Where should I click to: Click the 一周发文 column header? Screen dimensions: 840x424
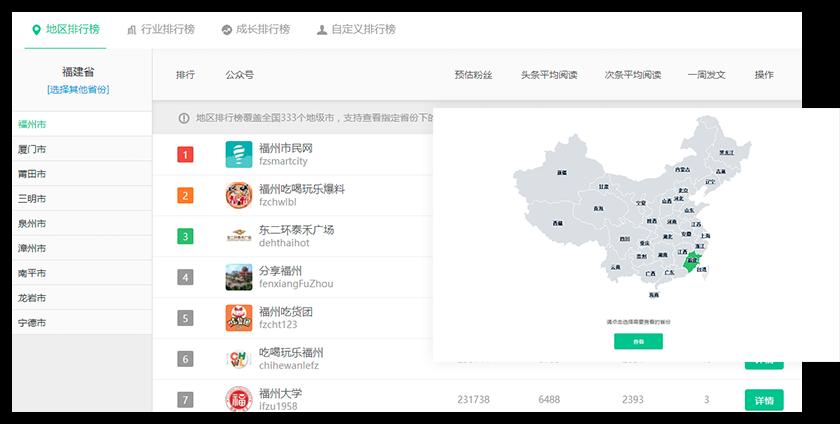pyautogui.click(x=707, y=75)
